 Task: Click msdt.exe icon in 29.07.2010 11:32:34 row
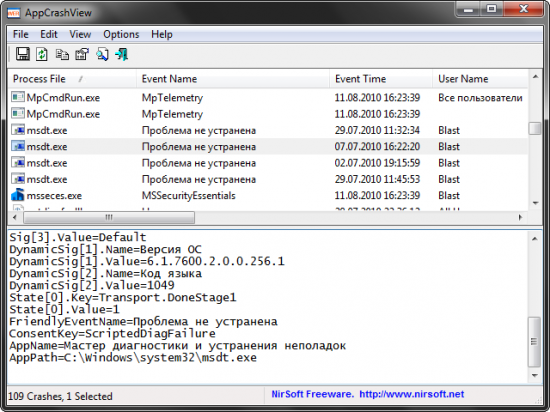18,130
